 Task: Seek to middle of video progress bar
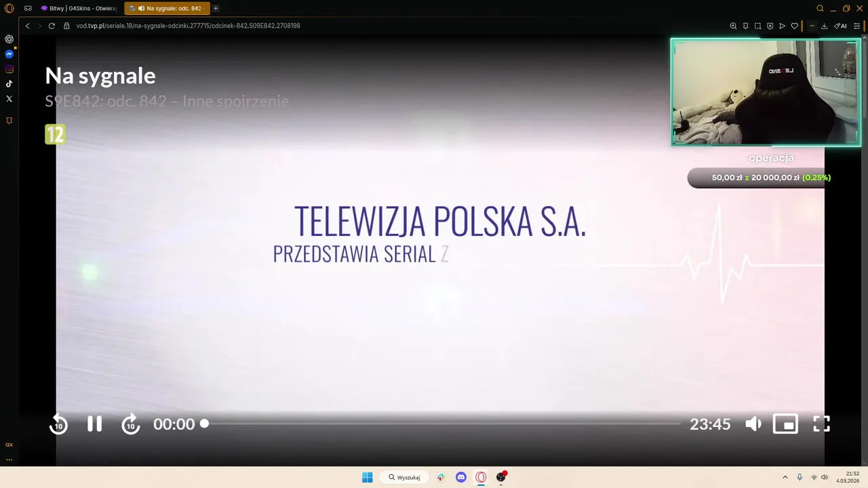coord(442,424)
